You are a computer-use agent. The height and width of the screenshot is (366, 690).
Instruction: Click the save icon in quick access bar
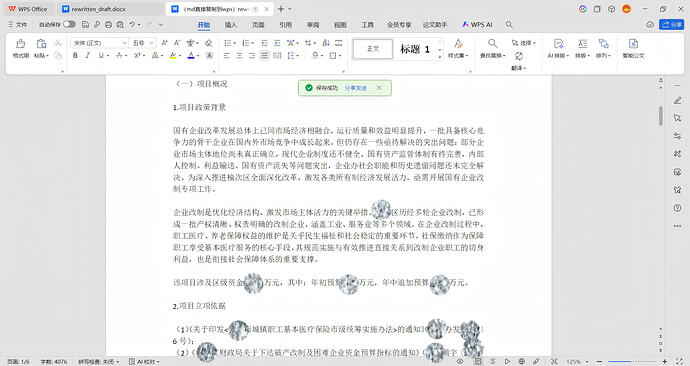click(x=85, y=25)
